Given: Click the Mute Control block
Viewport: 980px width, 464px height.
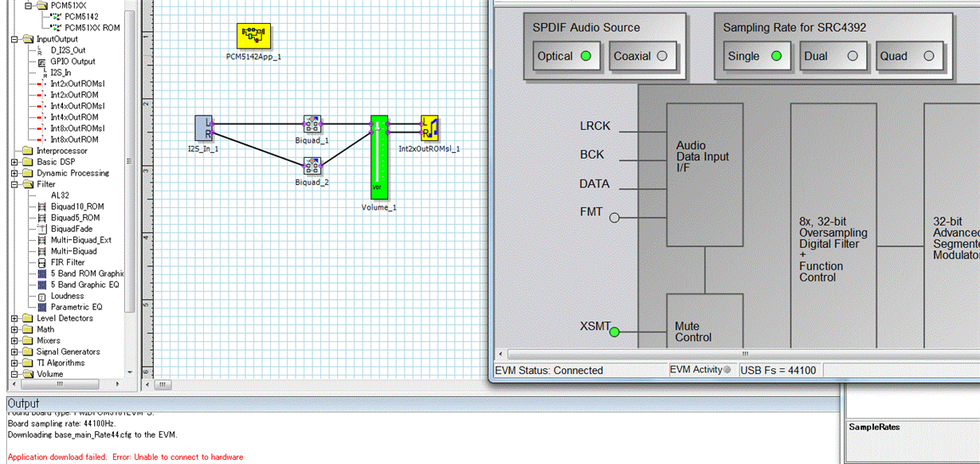Looking at the screenshot, I should tap(704, 320).
